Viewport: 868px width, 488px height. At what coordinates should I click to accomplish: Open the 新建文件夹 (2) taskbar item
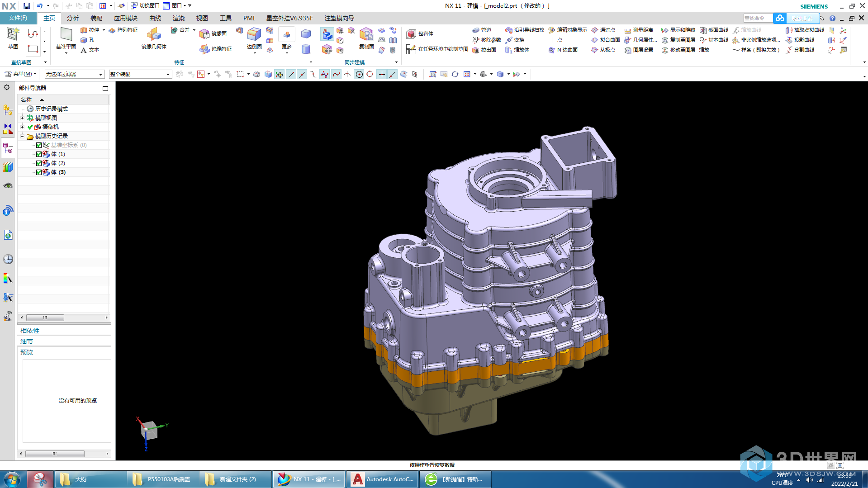236,479
